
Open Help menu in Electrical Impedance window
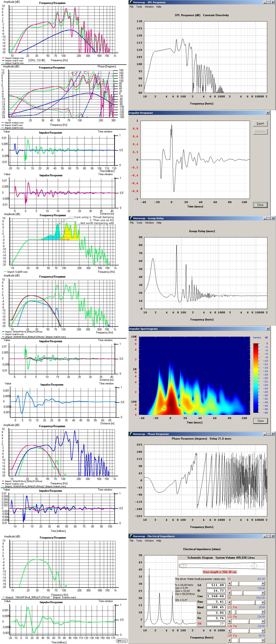pos(159,540)
